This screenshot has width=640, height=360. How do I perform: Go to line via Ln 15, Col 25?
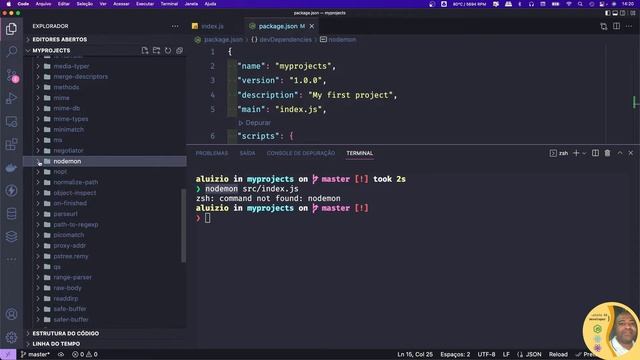tap(415, 354)
